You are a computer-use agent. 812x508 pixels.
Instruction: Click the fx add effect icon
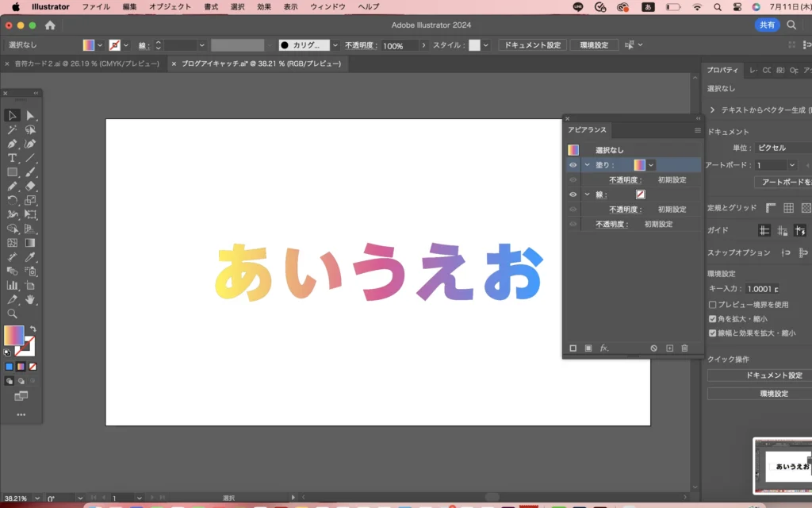pyautogui.click(x=603, y=348)
